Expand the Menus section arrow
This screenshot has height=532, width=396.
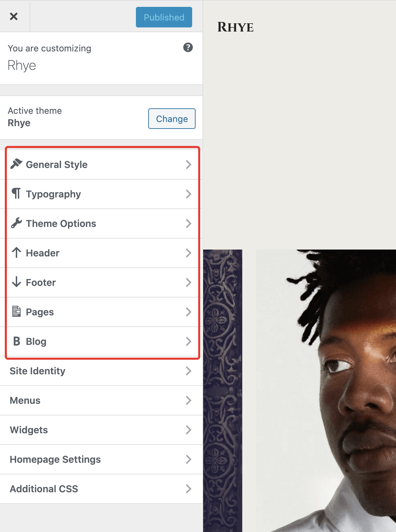[x=188, y=400]
